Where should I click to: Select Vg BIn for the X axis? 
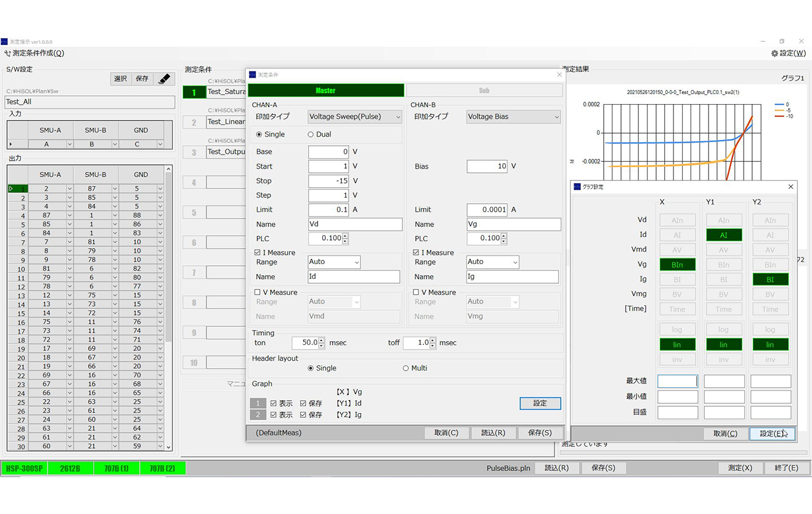(x=678, y=265)
